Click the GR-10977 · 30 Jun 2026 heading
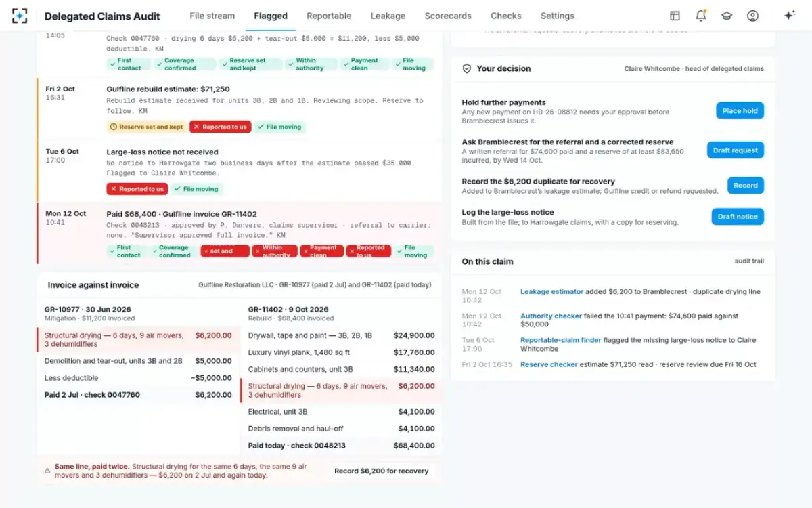812x508 pixels. (x=87, y=309)
